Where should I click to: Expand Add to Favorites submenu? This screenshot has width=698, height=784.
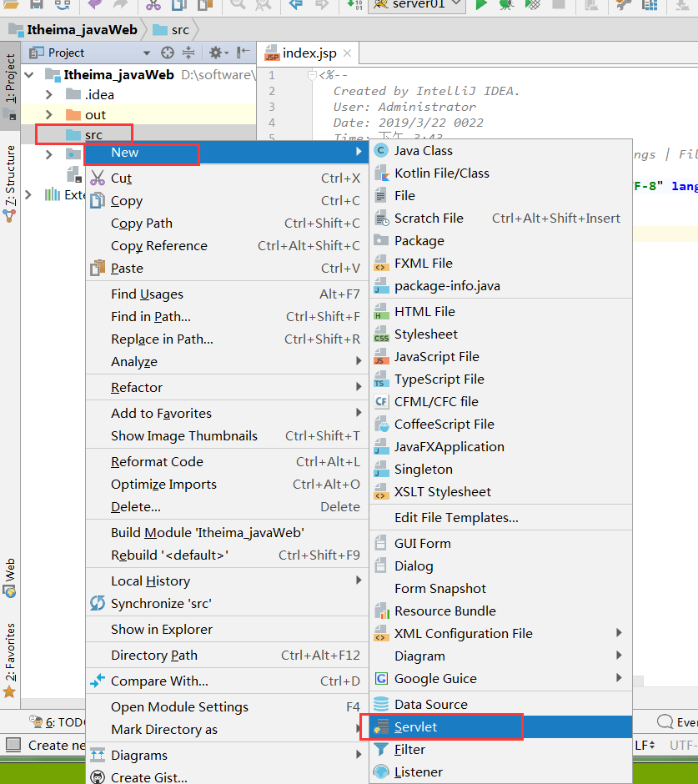pos(227,414)
